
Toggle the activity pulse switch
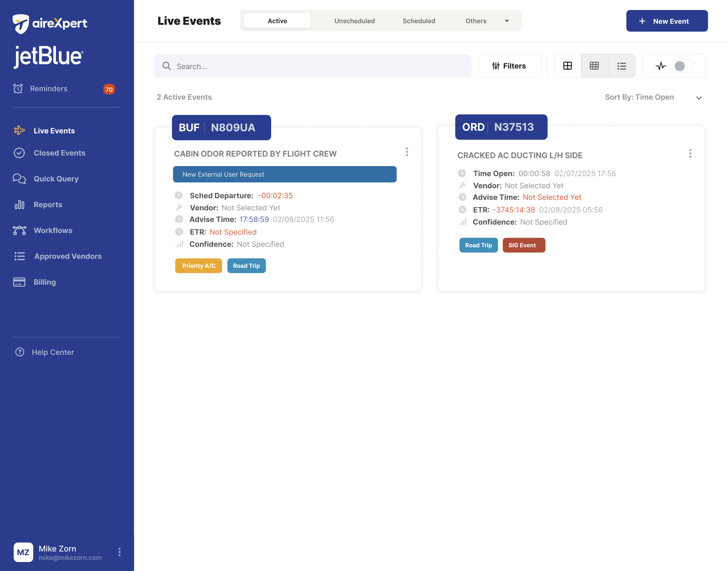(x=683, y=66)
